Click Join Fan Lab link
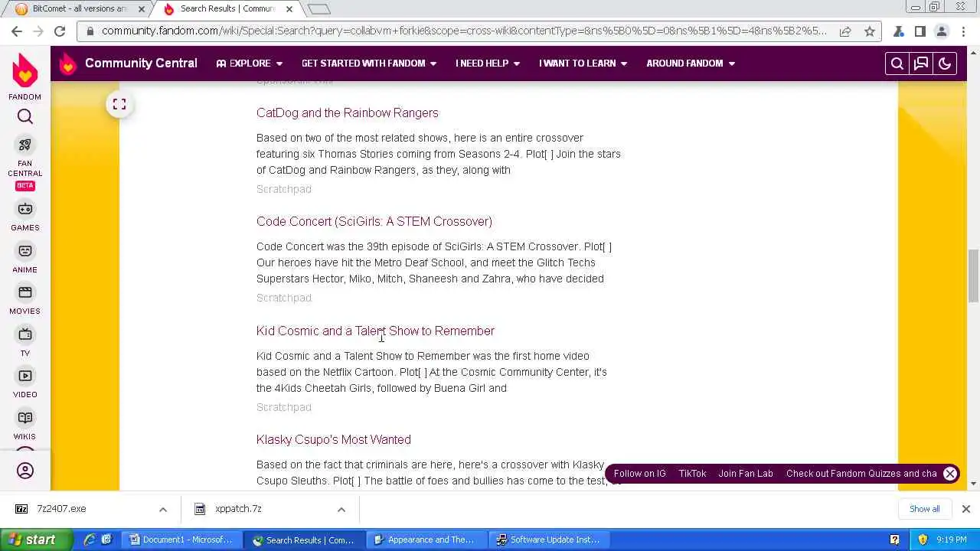Viewport: 980px width, 551px height. tap(746, 474)
